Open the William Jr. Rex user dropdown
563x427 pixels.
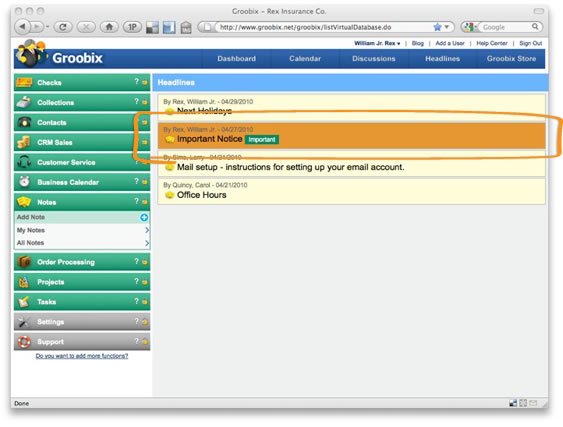click(377, 43)
